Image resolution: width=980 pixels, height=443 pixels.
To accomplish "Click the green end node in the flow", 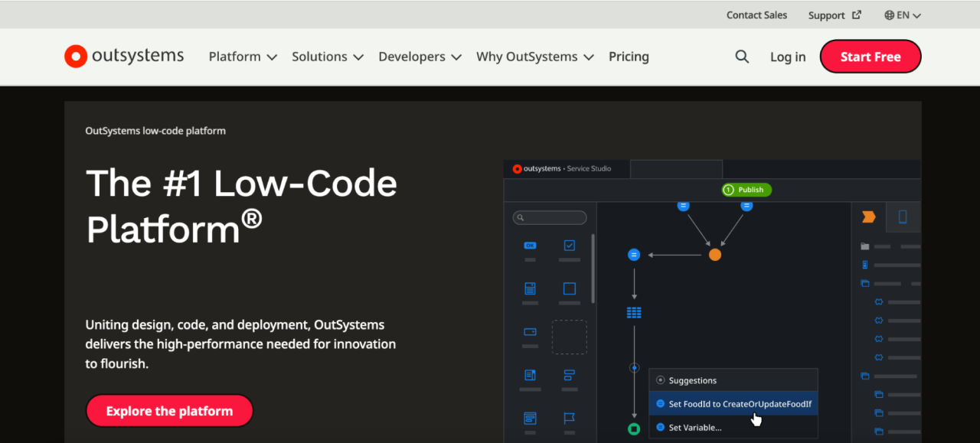I will point(633,430).
